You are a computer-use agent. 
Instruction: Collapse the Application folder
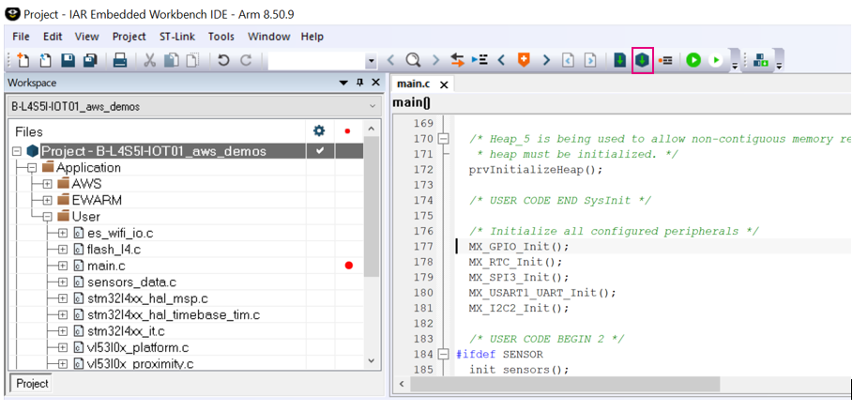point(32,168)
